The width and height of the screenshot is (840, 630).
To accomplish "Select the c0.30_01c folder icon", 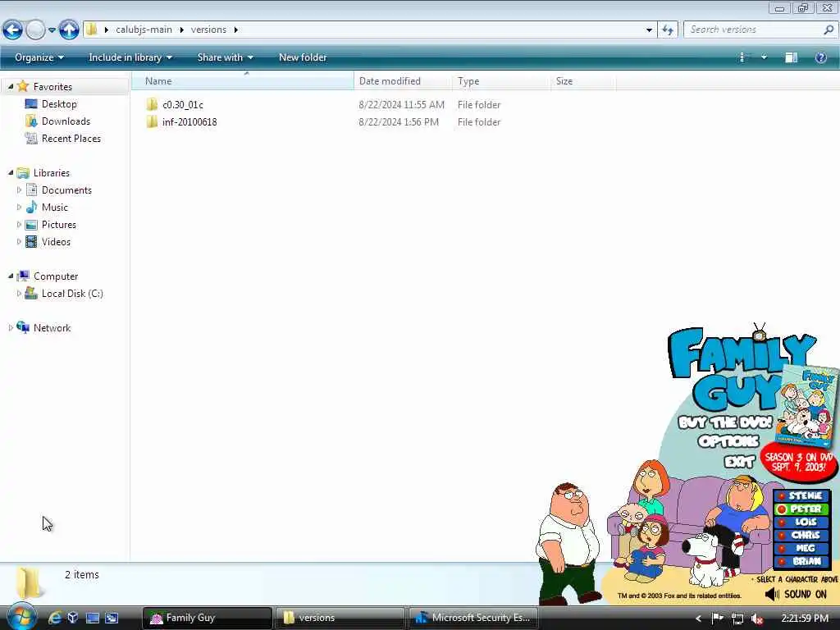I will [x=152, y=104].
